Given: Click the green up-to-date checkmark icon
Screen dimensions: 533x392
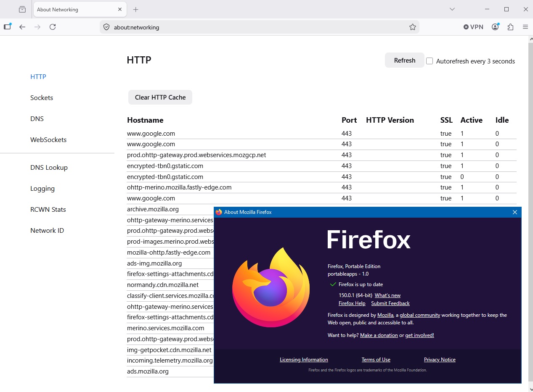Looking at the screenshot, I should tap(333, 284).
